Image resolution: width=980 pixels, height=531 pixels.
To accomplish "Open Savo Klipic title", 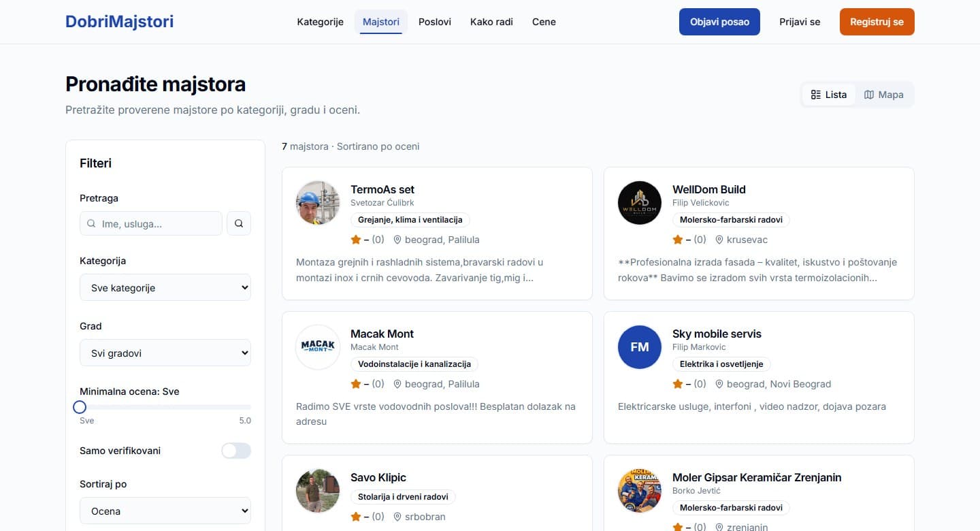I will click(378, 477).
